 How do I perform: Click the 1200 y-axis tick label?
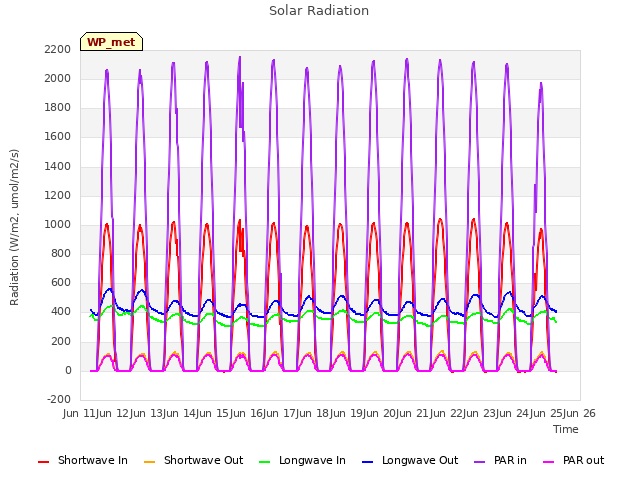(58, 196)
